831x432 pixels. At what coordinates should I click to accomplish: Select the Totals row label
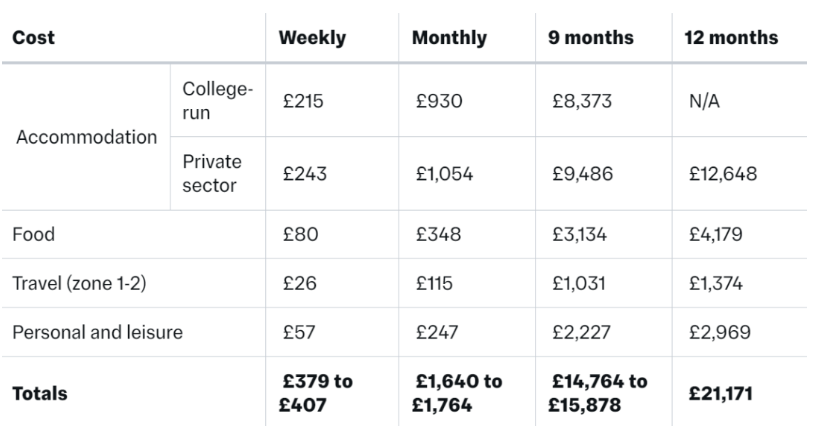(x=40, y=393)
